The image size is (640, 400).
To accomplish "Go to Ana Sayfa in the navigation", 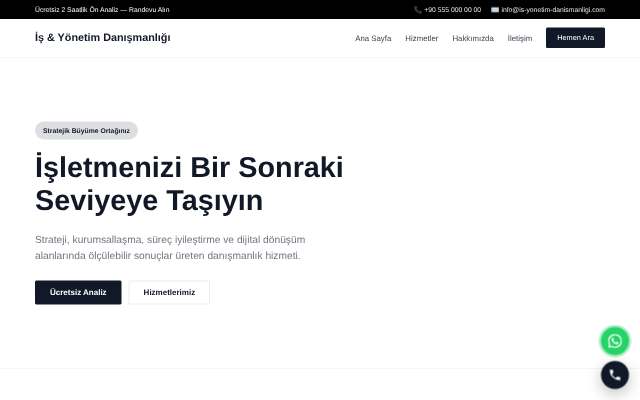I will pyautogui.click(x=373, y=38).
